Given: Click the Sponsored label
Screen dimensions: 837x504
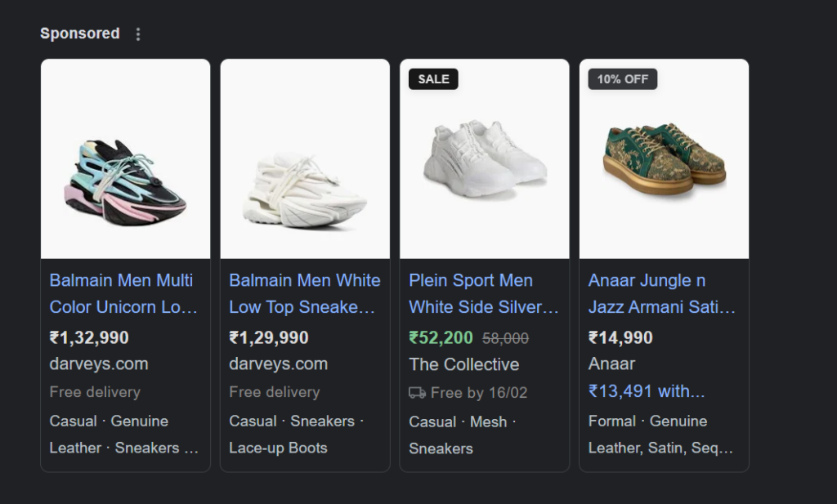Looking at the screenshot, I should 80,33.
